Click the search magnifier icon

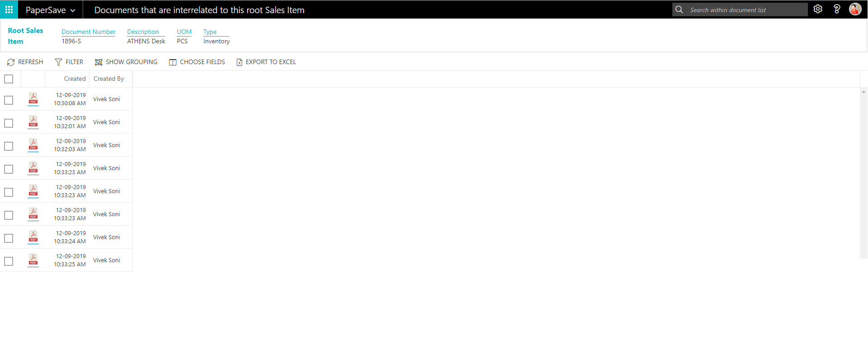pyautogui.click(x=679, y=9)
